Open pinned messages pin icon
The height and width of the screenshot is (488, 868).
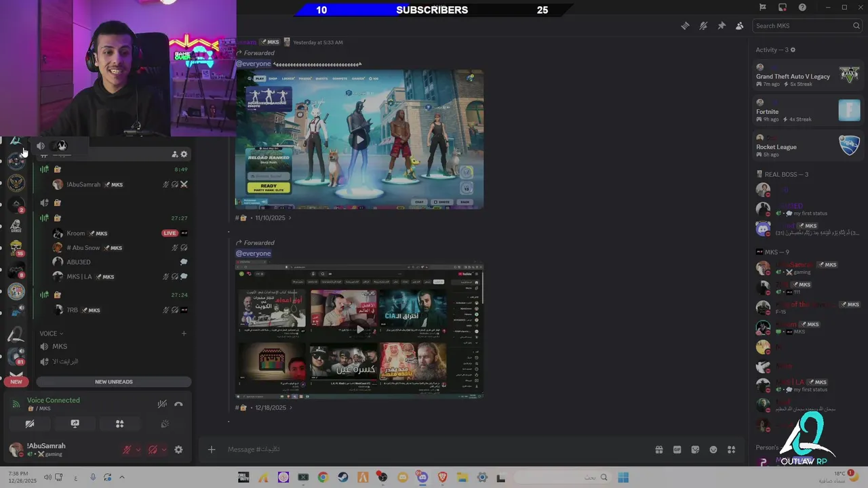pyautogui.click(x=722, y=26)
